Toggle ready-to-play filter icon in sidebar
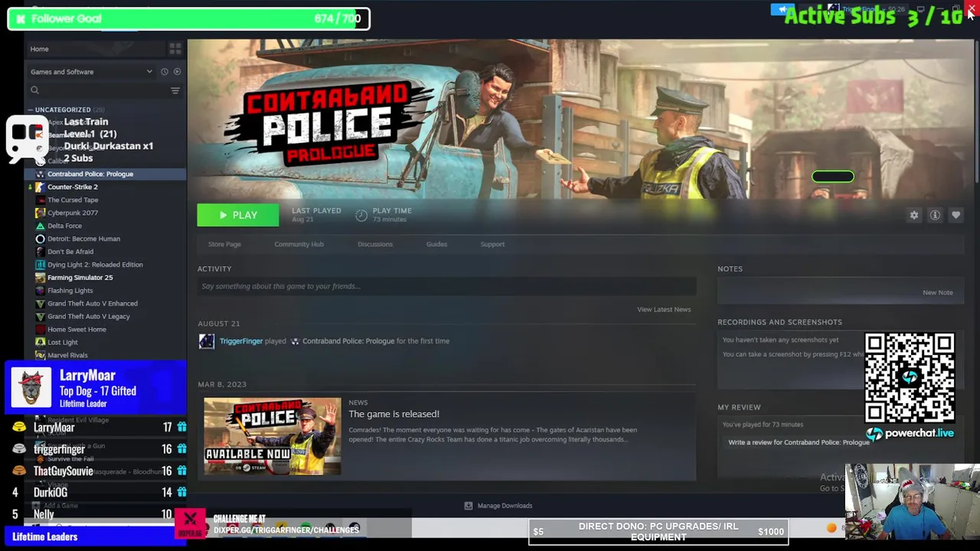980x551 pixels. 177,72
